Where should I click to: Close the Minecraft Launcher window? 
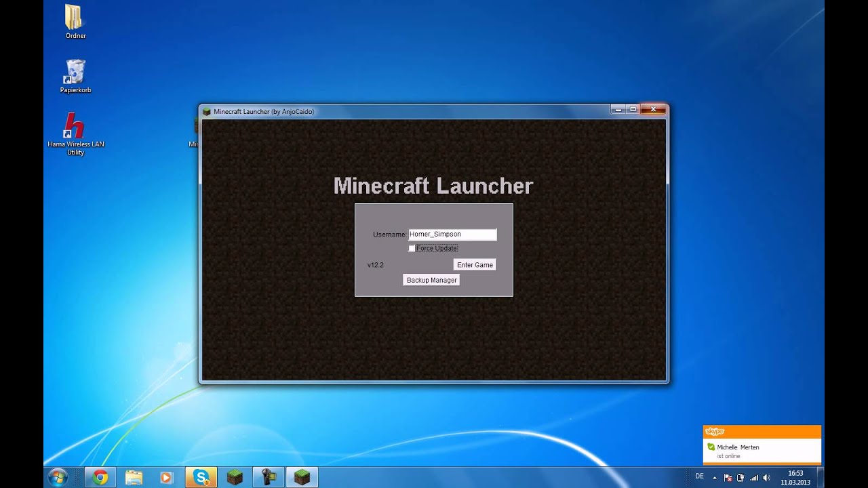click(654, 109)
